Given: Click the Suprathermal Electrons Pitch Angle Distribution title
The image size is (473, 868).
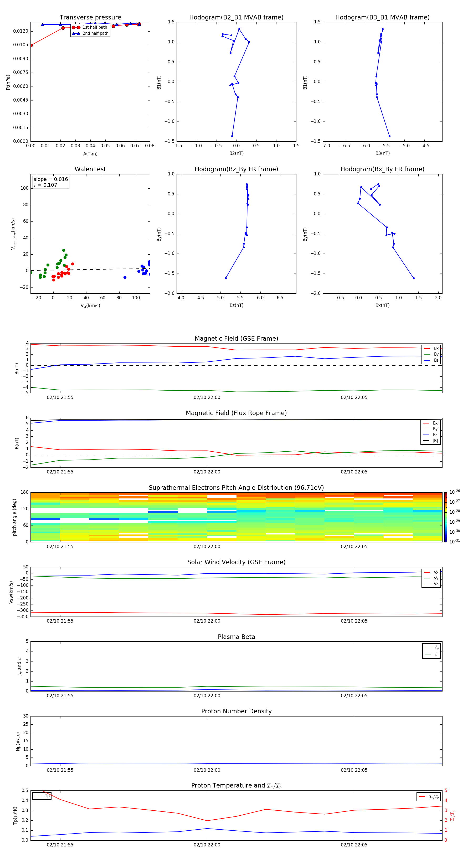Looking at the screenshot, I should click(236, 488).
